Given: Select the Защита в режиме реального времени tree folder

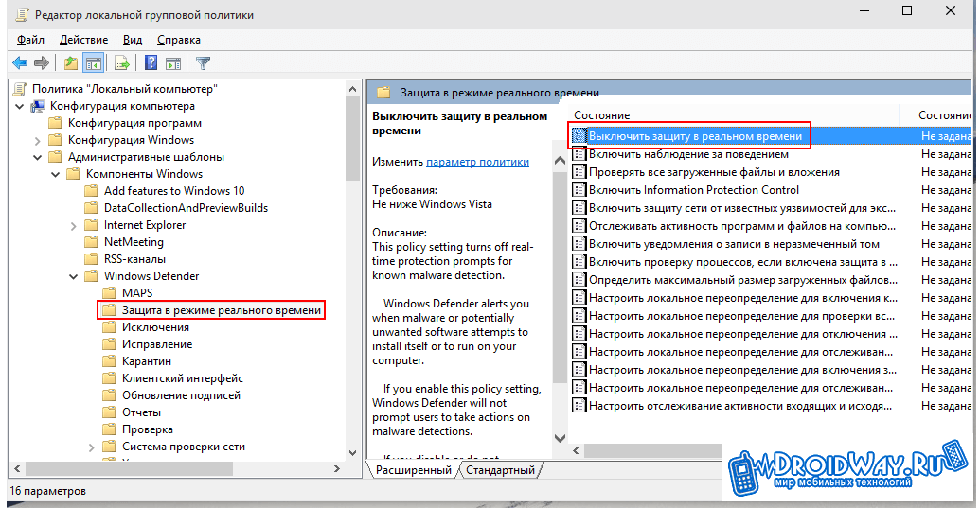Looking at the screenshot, I should coord(222,310).
